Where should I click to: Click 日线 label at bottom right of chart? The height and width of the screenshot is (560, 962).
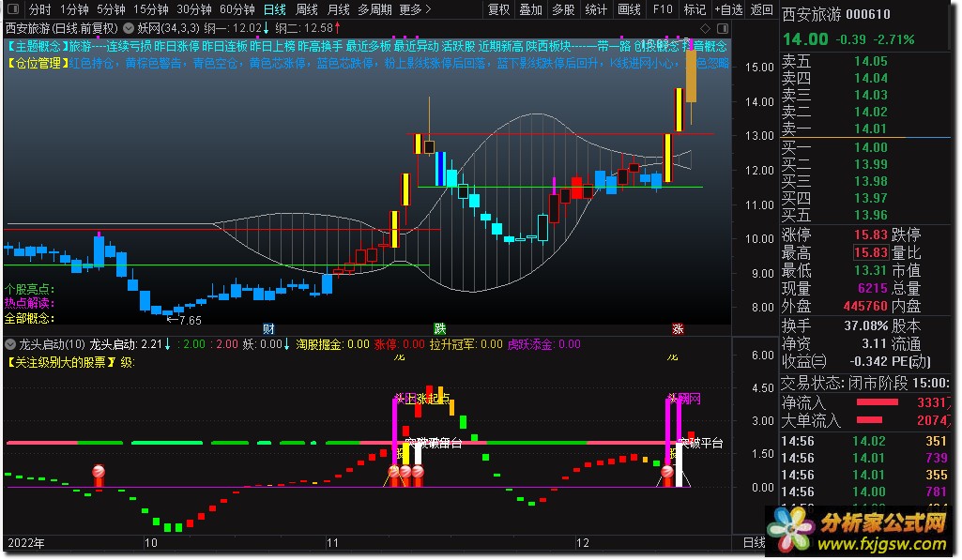click(754, 543)
